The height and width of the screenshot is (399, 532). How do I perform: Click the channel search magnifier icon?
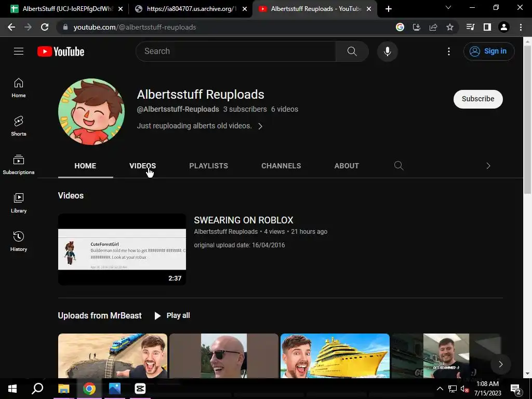coord(398,166)
